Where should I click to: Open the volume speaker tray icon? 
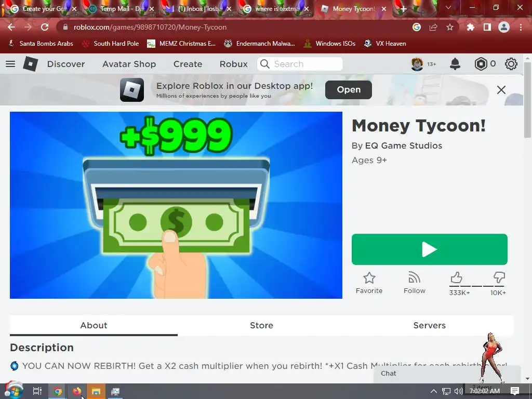pyautogui.click(x=458, y=391)
